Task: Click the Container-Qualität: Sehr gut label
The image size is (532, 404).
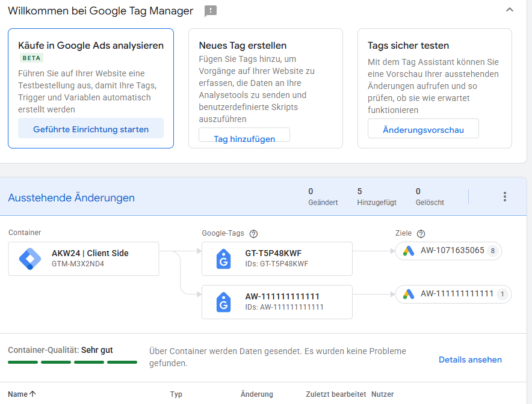Action: (x=60, y=350)
